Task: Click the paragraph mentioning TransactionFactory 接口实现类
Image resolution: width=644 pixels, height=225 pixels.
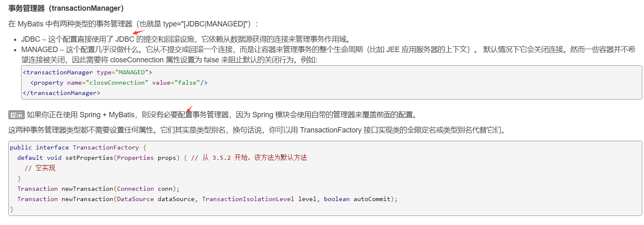Action: click(x=256, y=130)
